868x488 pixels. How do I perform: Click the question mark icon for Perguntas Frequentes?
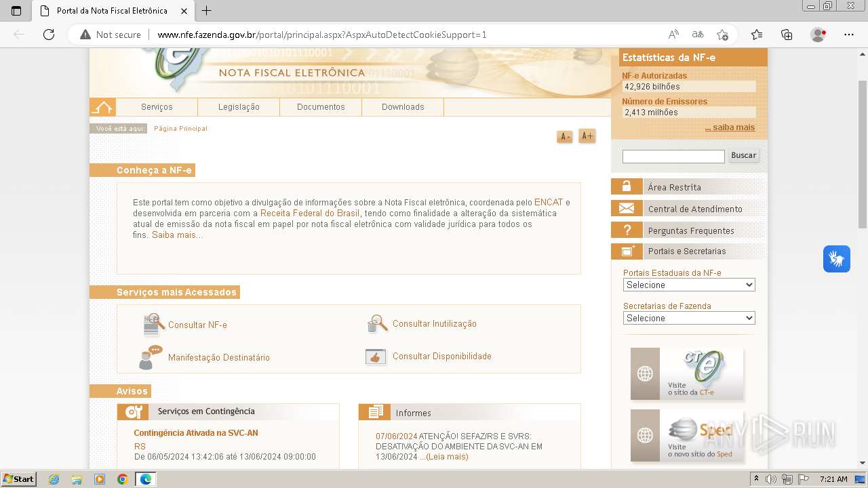tap(627, 230)
